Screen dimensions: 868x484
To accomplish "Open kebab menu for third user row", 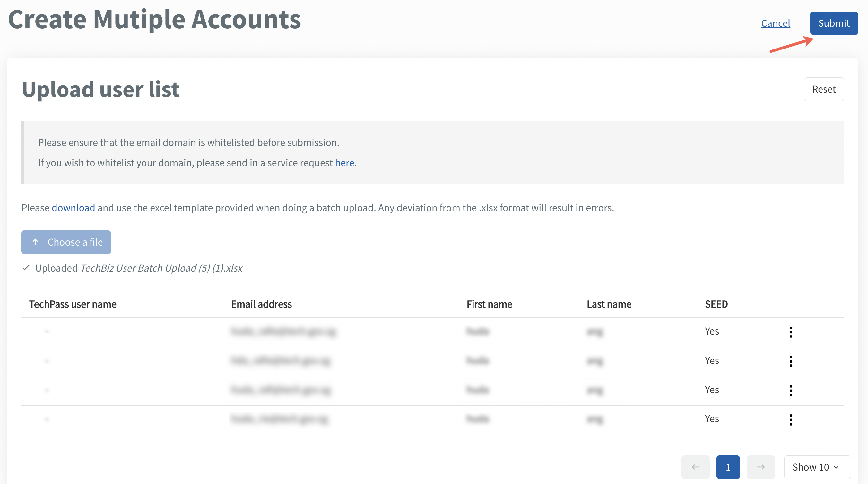I will (791, 390).
